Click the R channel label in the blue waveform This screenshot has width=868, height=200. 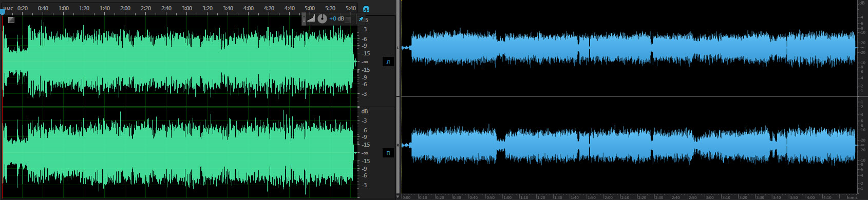[x=398, y=145]
